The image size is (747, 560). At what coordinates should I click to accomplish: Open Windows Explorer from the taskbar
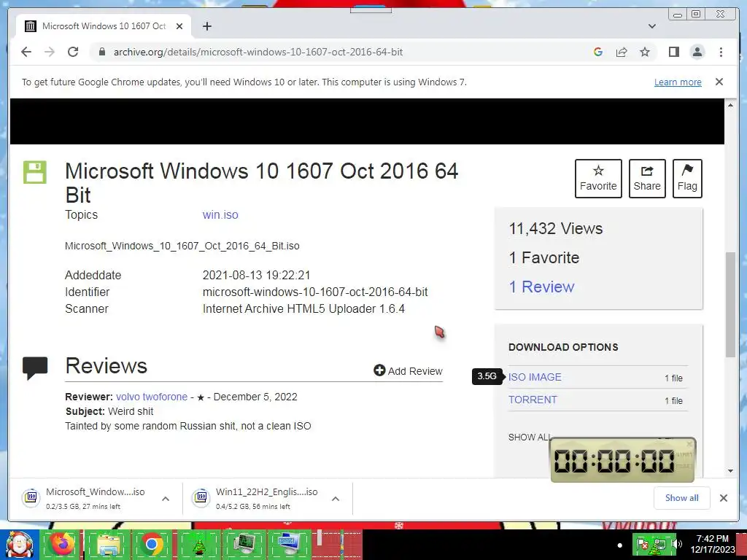[108, 544]
